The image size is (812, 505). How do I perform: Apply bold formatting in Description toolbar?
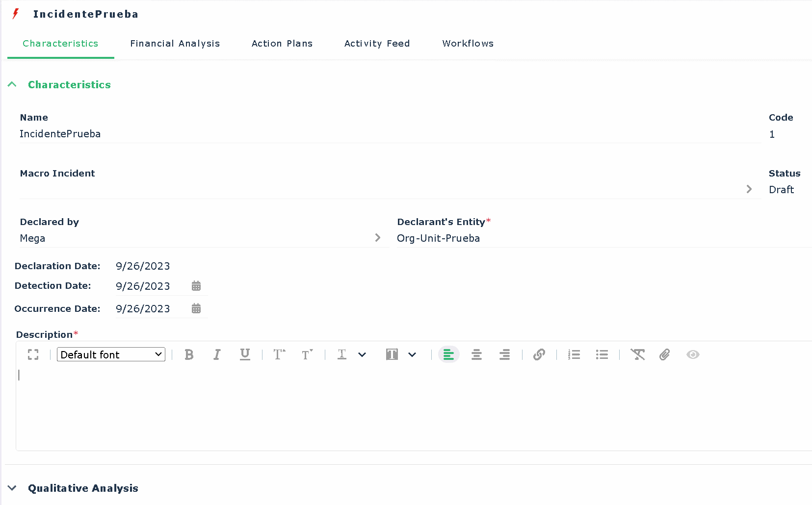click(x=189, y=354)
